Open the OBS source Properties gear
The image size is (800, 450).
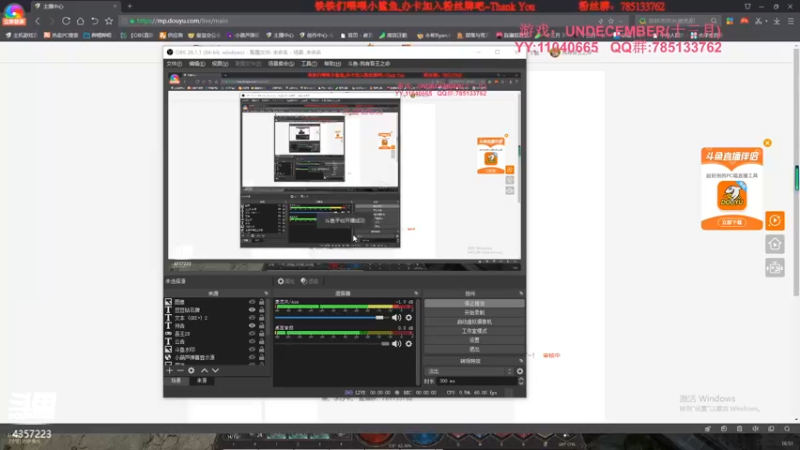pyautogui.click(x=286, y=281)
